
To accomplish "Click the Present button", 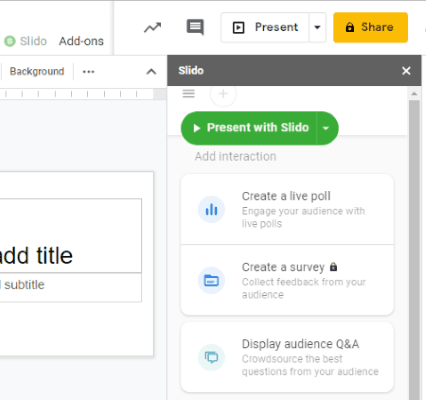I will pos(265,27).
